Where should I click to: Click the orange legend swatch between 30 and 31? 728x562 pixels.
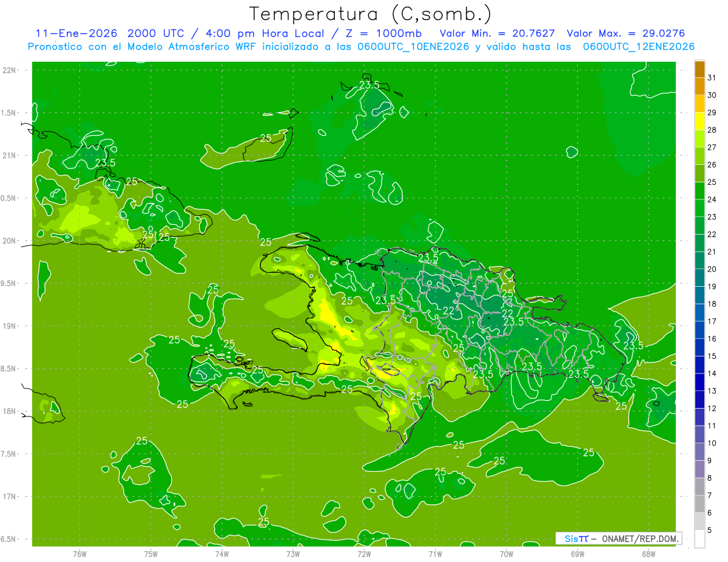[x=699, y=87]
